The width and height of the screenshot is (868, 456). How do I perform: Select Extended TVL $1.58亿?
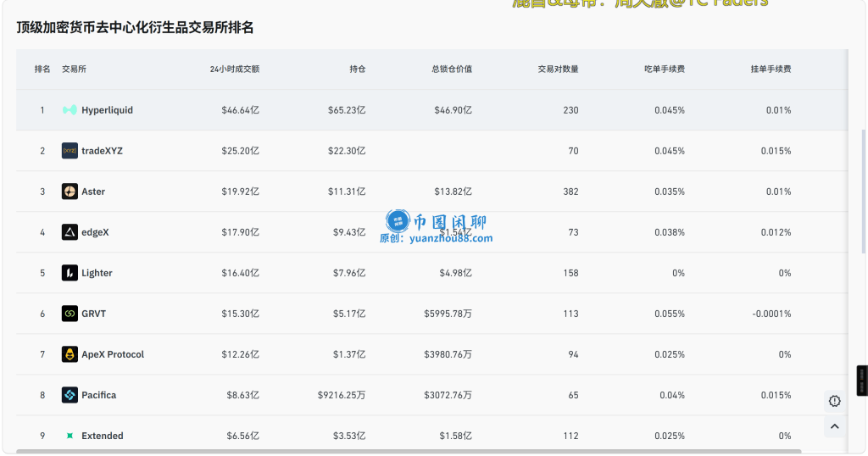pos(455,436)
